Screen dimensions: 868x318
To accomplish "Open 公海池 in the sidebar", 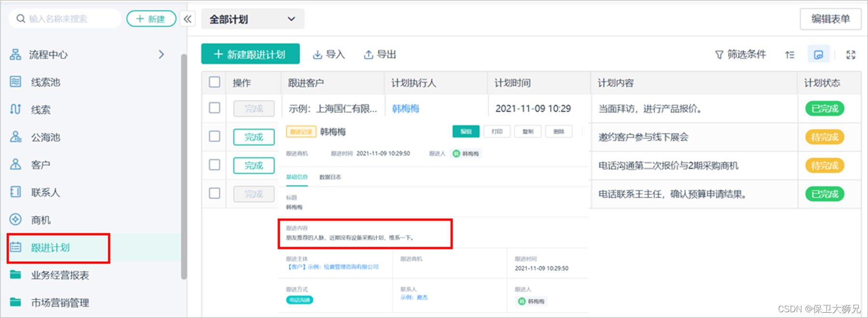I will (46, 138).
